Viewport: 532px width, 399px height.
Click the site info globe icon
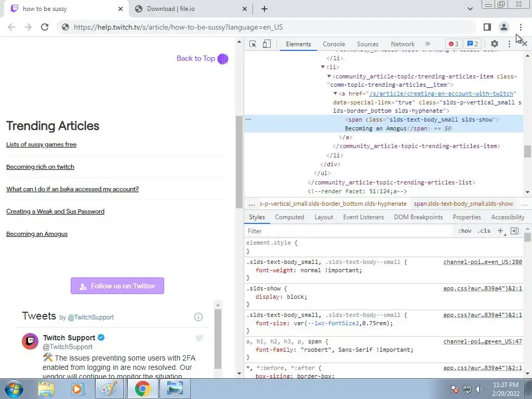(65, 27)
